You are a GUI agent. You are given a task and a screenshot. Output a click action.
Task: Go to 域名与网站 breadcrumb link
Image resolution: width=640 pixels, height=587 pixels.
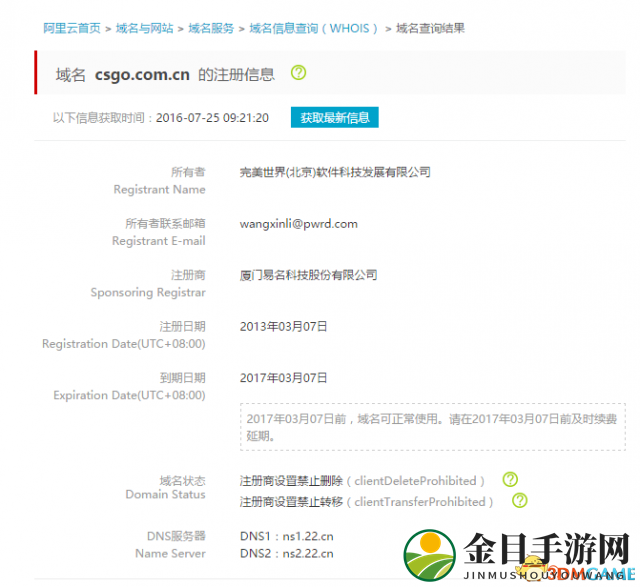(144, 28)
